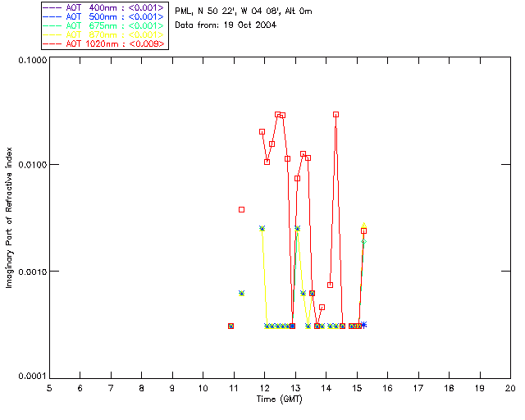Select yellow dashed line sample in legend
The image size is (525, 420).
coord(52,34)
